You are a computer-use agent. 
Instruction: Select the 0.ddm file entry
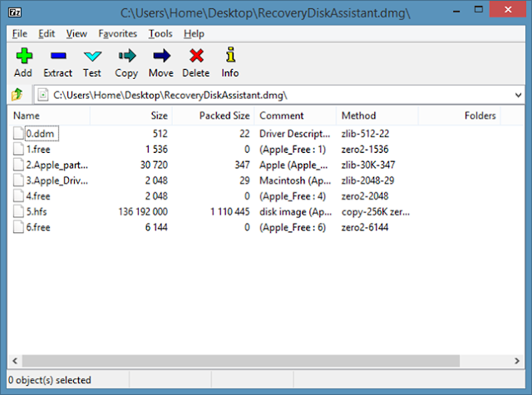point(41,133)
